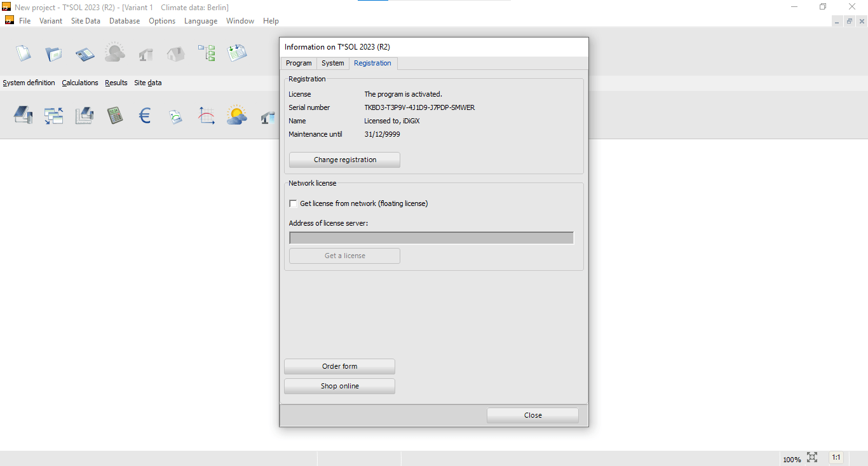The width and height of the screenshot is (868, 466).
Task: Click the colored sun-and-cloud climate data icon
Action: (x=237, y=115)
